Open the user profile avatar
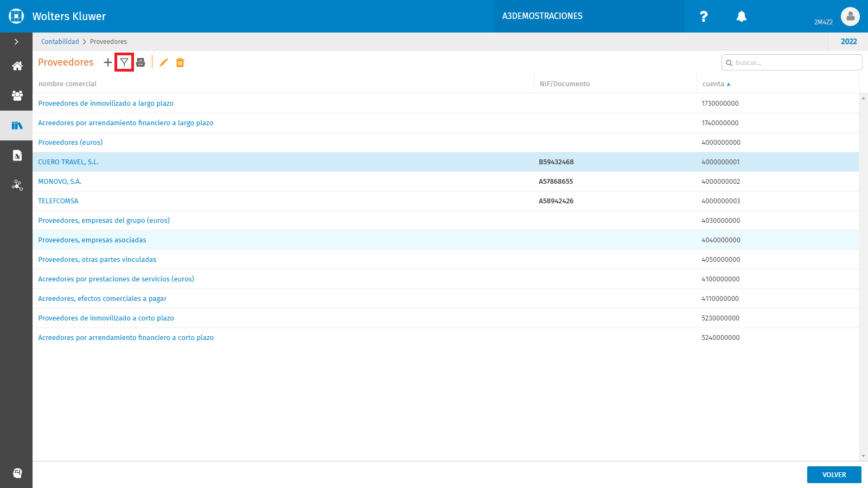The height and width of the screenshot is (488, 868). 850,16
